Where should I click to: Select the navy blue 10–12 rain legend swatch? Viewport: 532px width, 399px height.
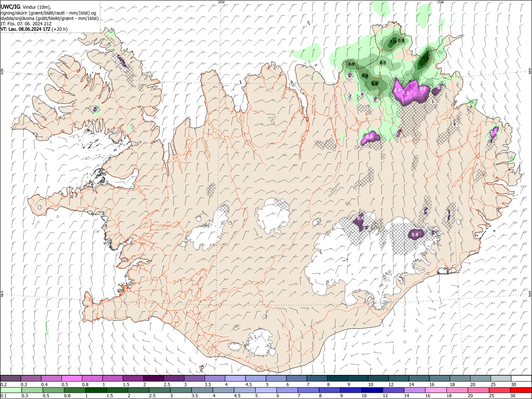click(x=372, y=390)
